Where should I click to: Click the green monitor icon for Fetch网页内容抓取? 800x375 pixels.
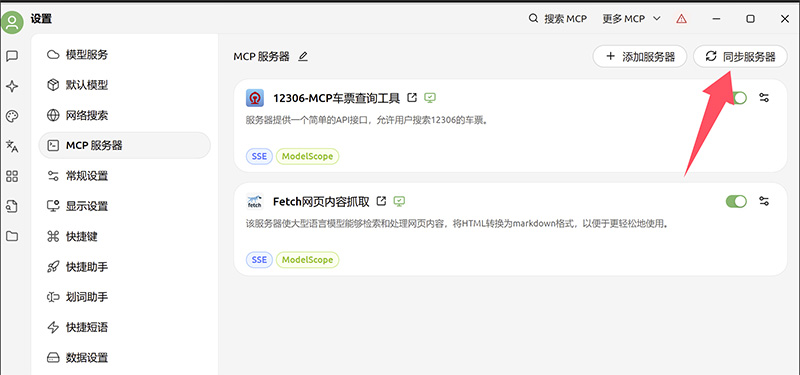[399, 201]
